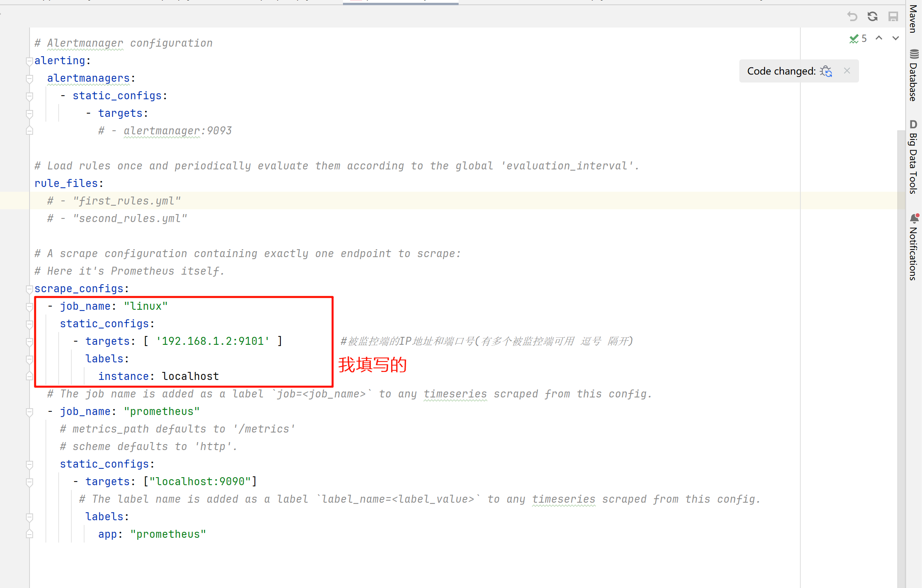Click the green typo inspections checkmark widget
The image size is (922, 588).
(858, 39)
